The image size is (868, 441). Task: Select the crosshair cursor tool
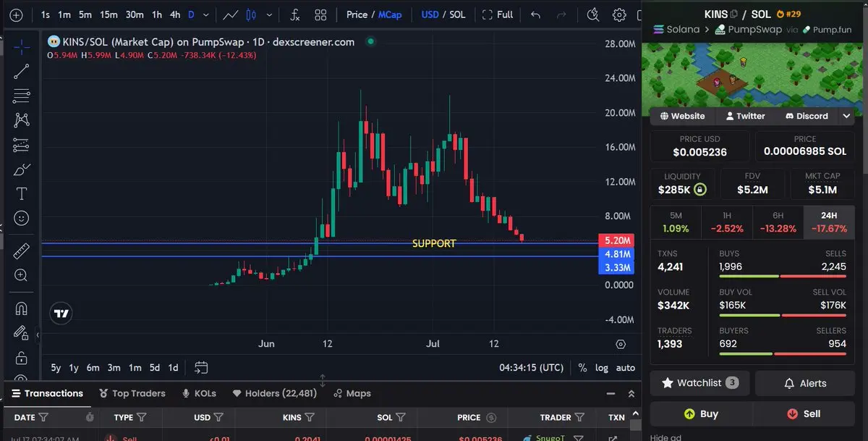[22, 47]
